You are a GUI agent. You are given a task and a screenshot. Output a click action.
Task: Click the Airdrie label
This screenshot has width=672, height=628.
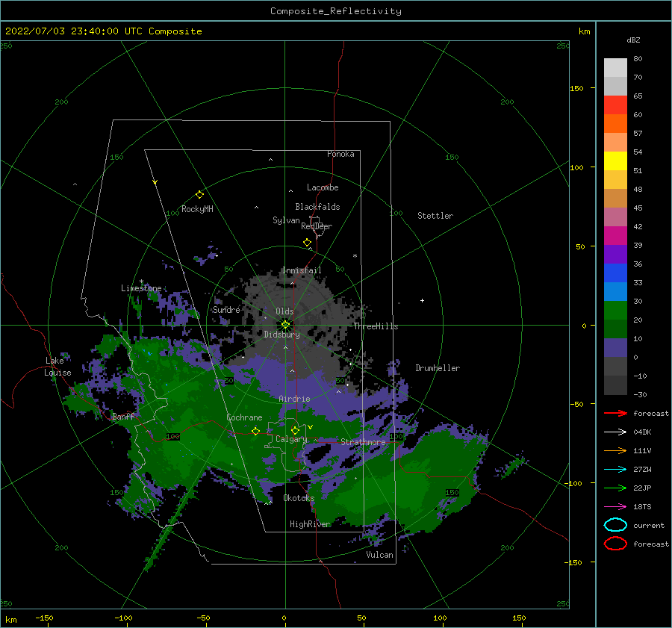(294, 399)
